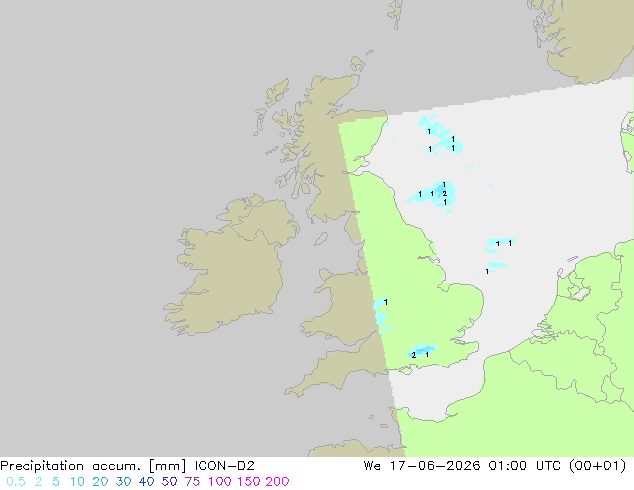Click the 100 mm legend value
The image size is (634, 490).
point(221,482)
